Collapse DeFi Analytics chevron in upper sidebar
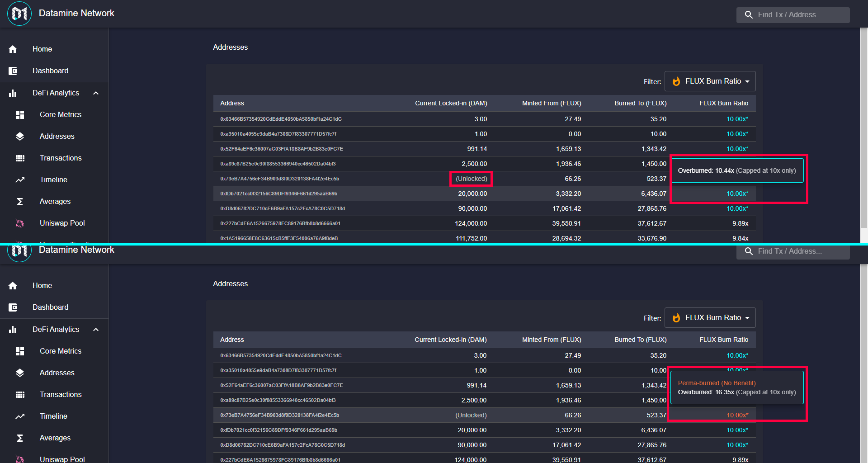The image size is (868, 463). (96, 93)
